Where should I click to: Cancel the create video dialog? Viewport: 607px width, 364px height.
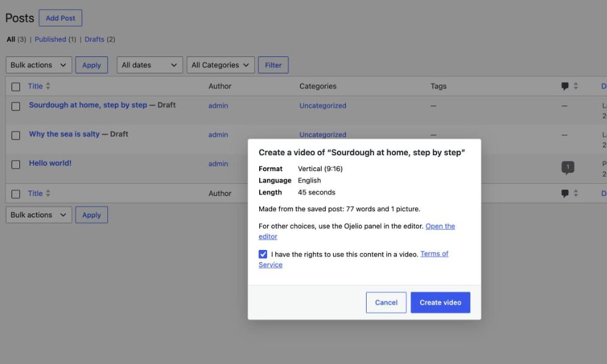tap(386, 303)
